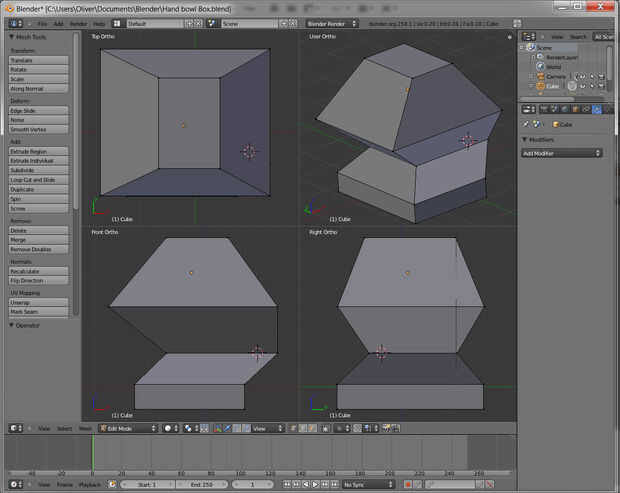Click the timeline editor type icon

(14, 484)
